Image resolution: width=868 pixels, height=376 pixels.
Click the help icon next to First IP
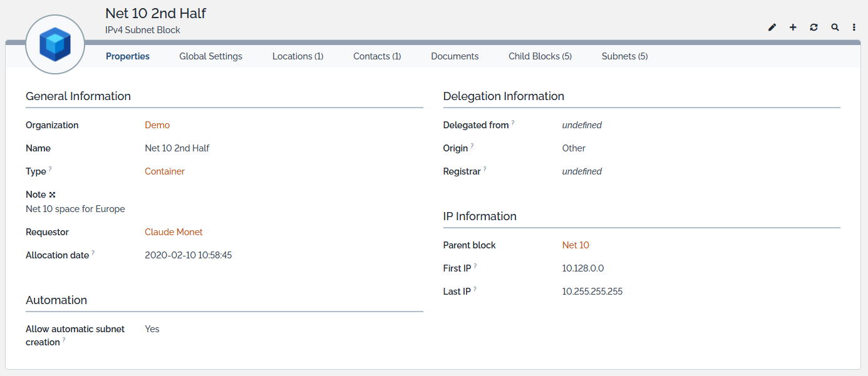(x=475, y=267)
